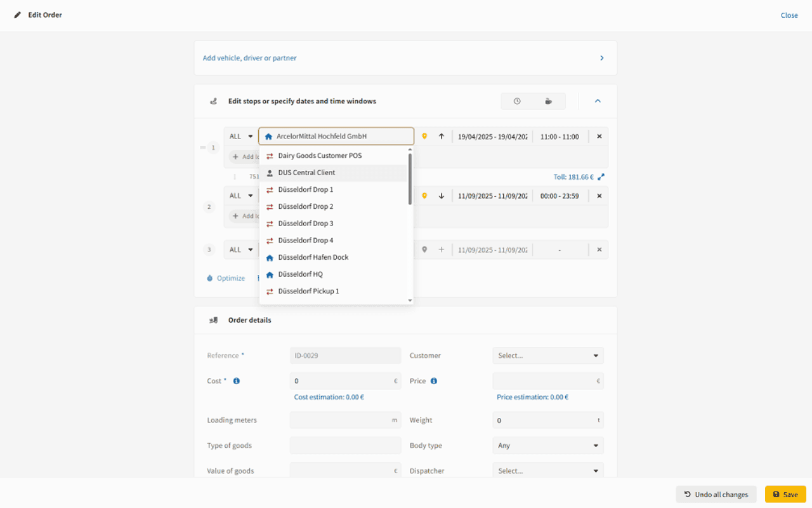
Task: Click the clock icon in stops header
Action: [517, 101]
